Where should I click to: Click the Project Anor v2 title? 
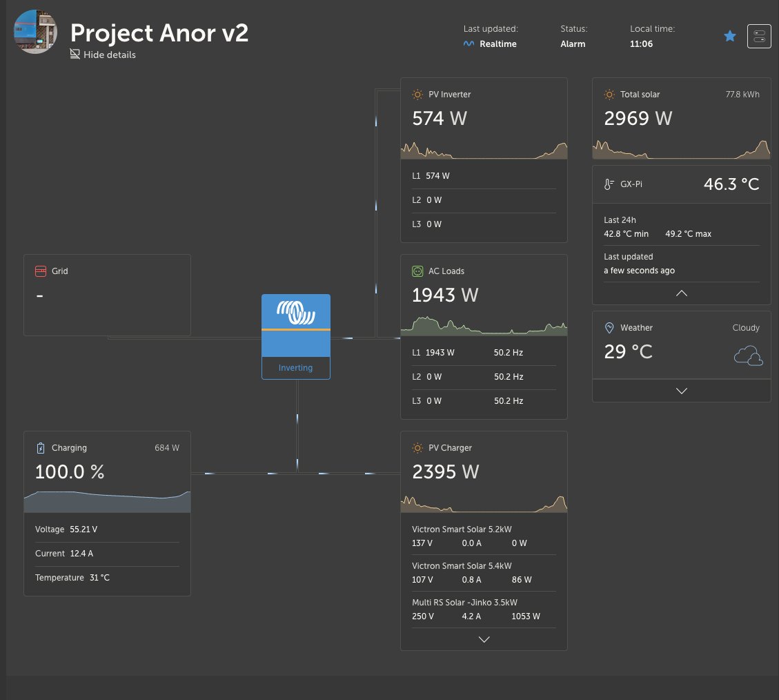click(159, 33)
